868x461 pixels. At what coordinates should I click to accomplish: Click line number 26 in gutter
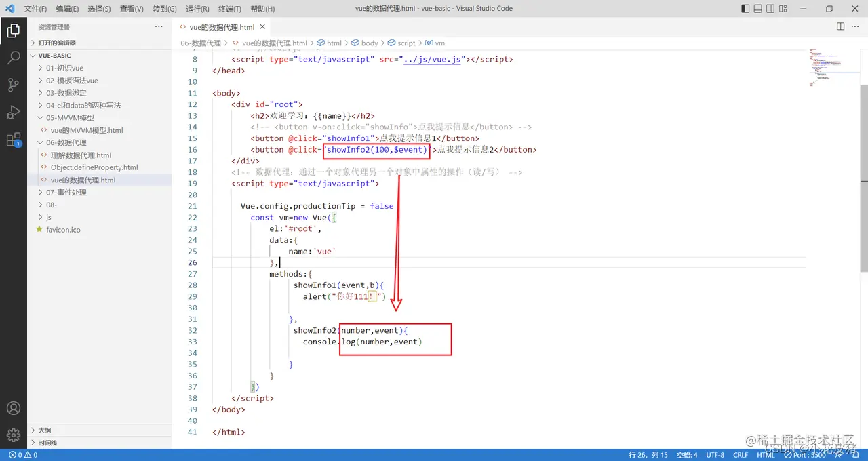point(193,262)
